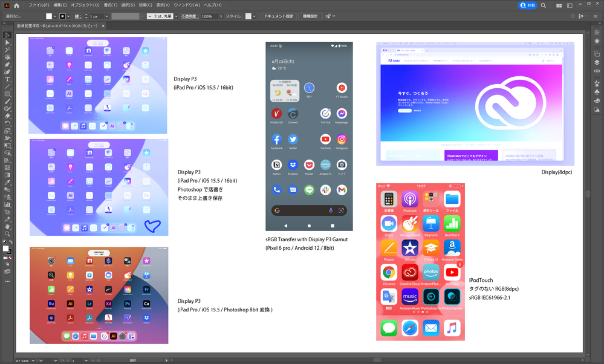Click the 環境設定 button
Viewport: 604px width, 364px height.
click(x=310, y=16)
